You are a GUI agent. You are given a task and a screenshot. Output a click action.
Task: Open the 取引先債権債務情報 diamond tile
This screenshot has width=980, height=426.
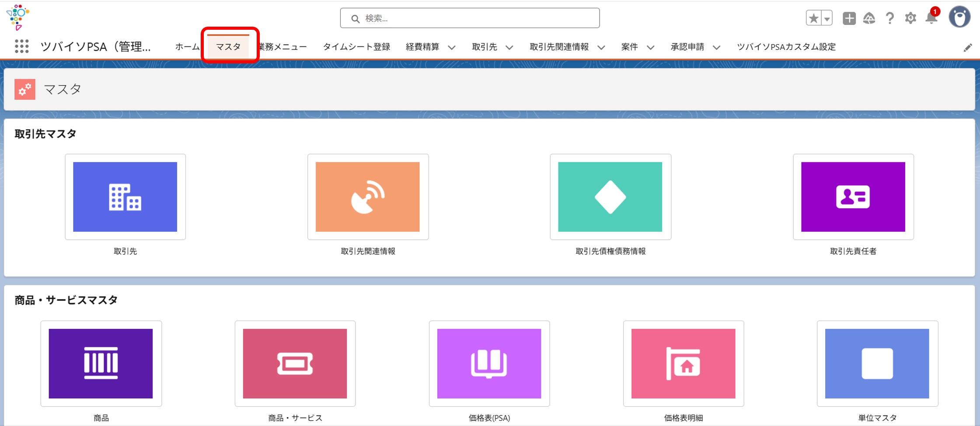[610, 197]
